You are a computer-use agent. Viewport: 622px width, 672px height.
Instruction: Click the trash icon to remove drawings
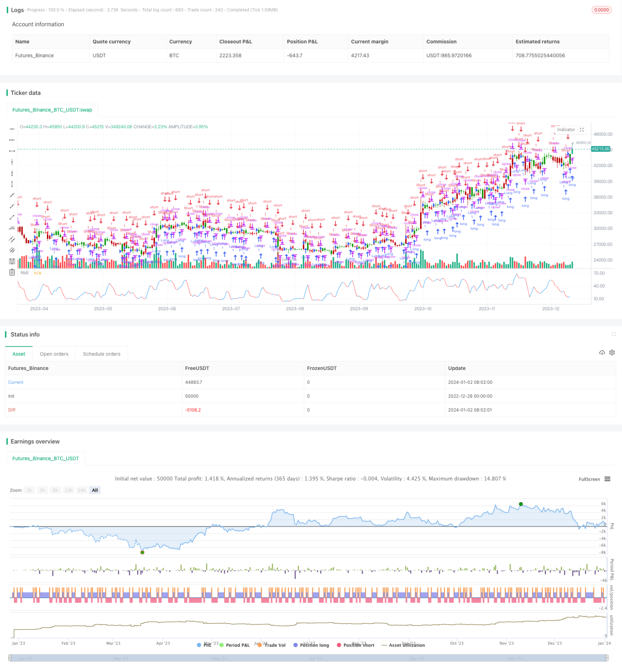[12, 272]
